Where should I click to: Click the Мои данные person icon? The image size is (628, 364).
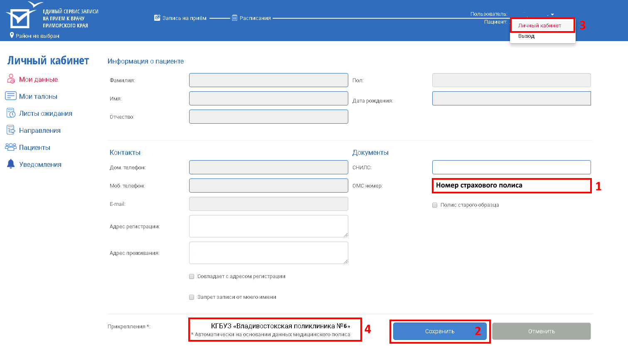[11, 79]
